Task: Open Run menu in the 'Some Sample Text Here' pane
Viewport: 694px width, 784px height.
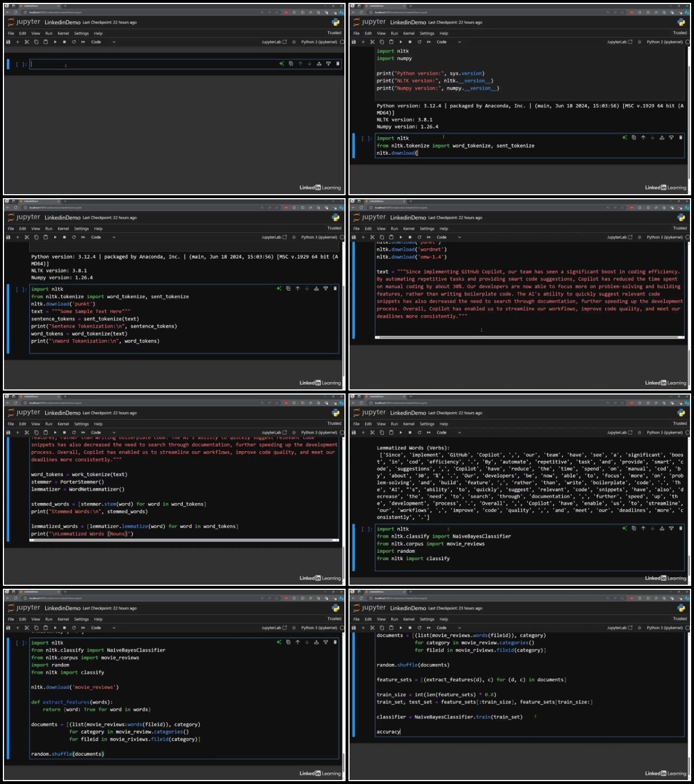Action: 49,228
